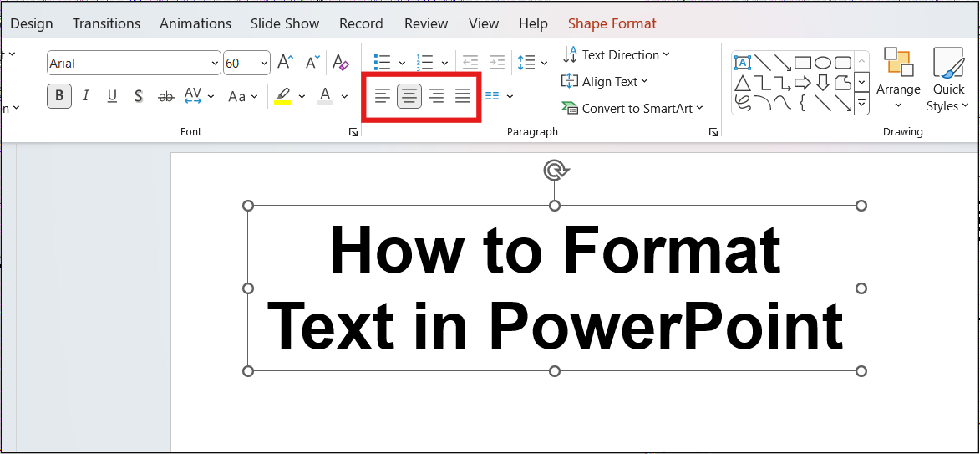Click Convert to SmartArt
Viewport: 980px width, 454px height.
[x=632, y=108]
